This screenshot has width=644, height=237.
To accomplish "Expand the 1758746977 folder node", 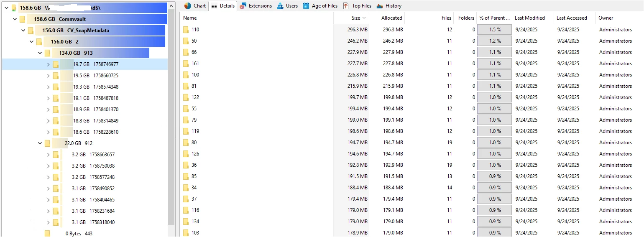I will 49,64.
